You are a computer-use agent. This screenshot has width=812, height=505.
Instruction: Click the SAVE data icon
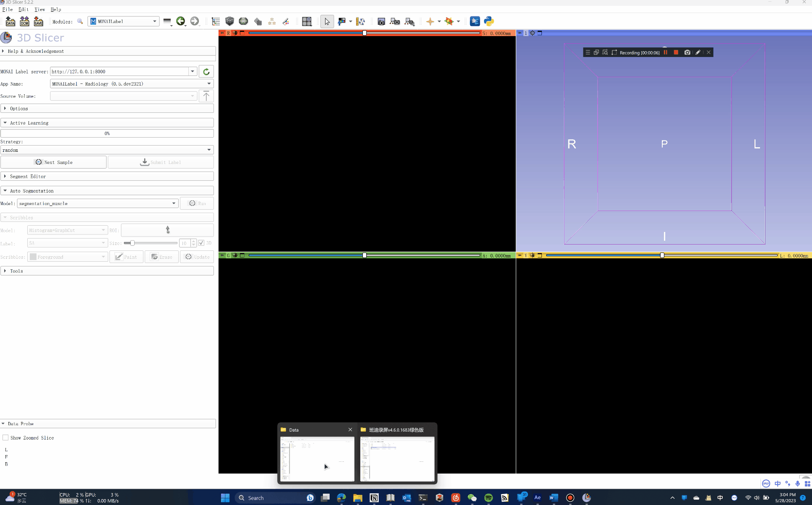(38, 21)
